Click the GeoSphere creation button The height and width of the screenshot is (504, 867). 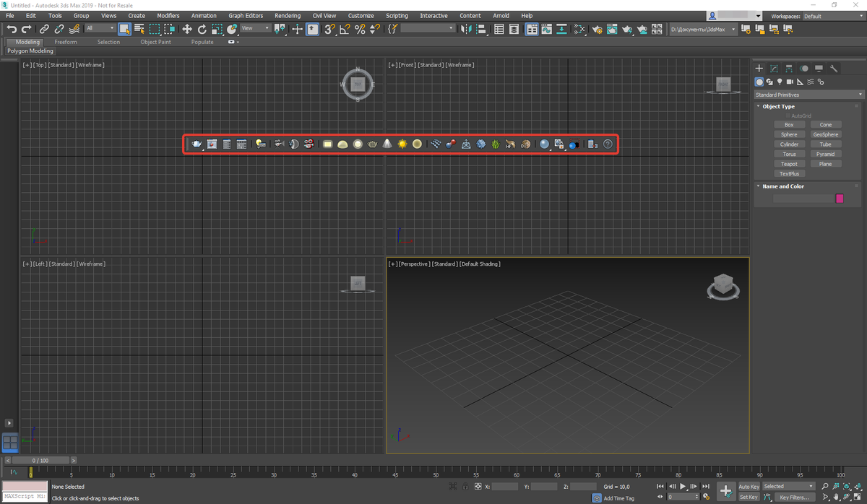(825, 134)
